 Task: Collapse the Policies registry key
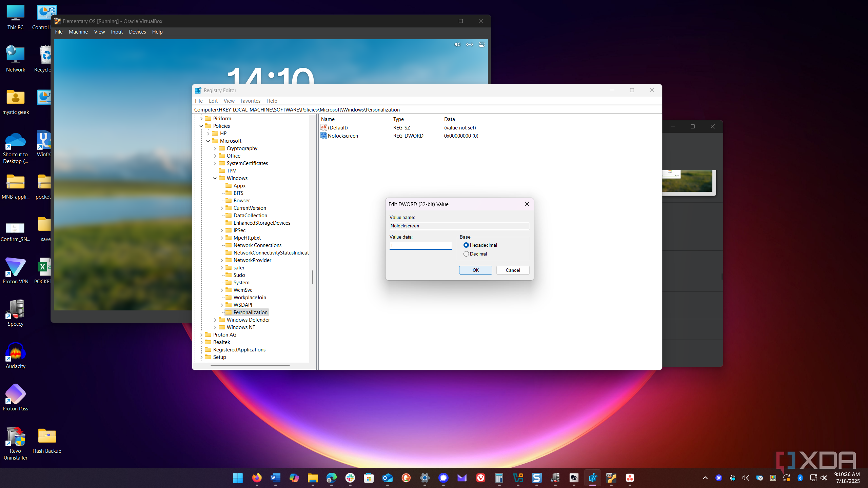coord(201,126)
